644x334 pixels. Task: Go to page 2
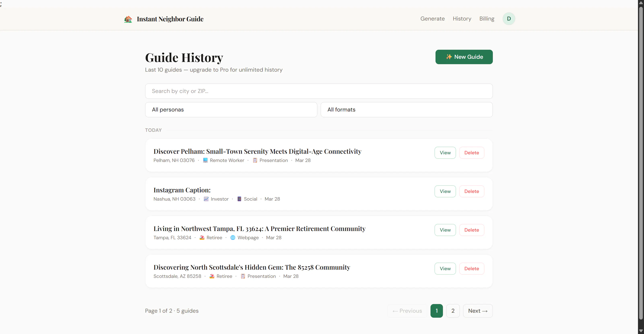(x=453, y=311)
